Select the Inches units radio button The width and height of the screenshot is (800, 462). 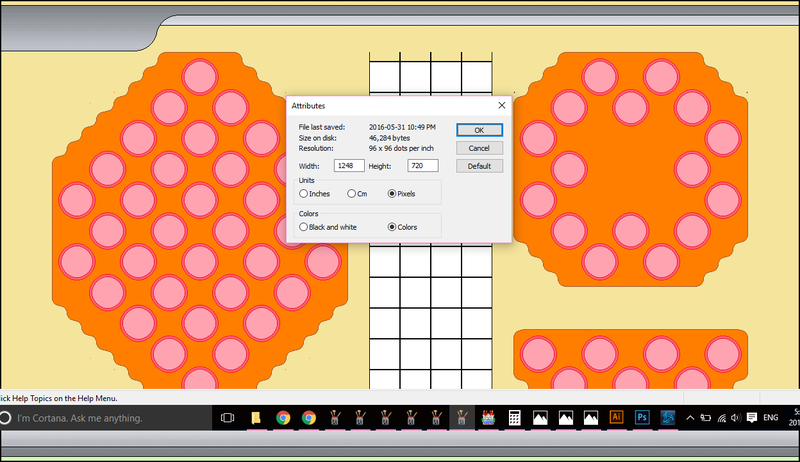click(304, 193)
